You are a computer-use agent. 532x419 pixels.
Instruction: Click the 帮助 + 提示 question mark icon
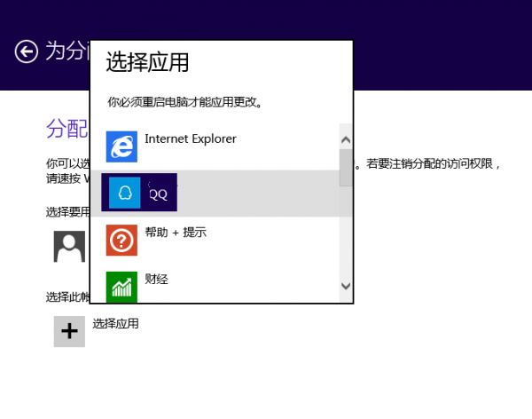pos(121,240)
